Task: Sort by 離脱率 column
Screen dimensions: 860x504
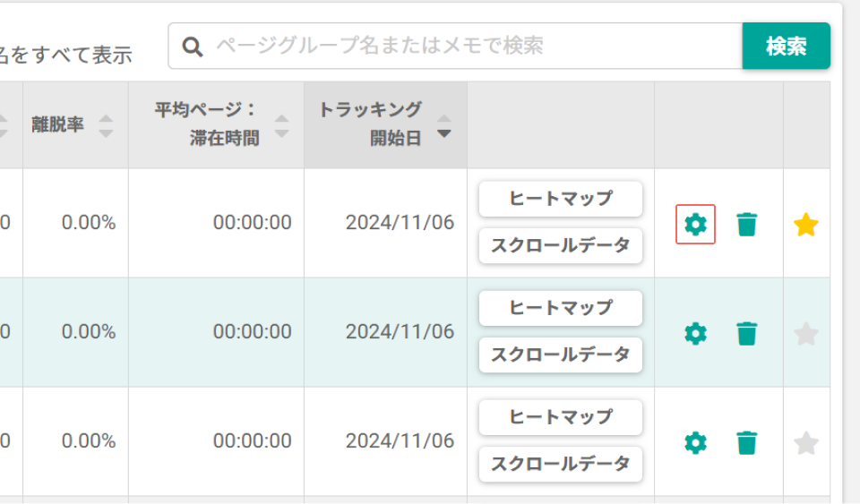Action: [75, 125]
